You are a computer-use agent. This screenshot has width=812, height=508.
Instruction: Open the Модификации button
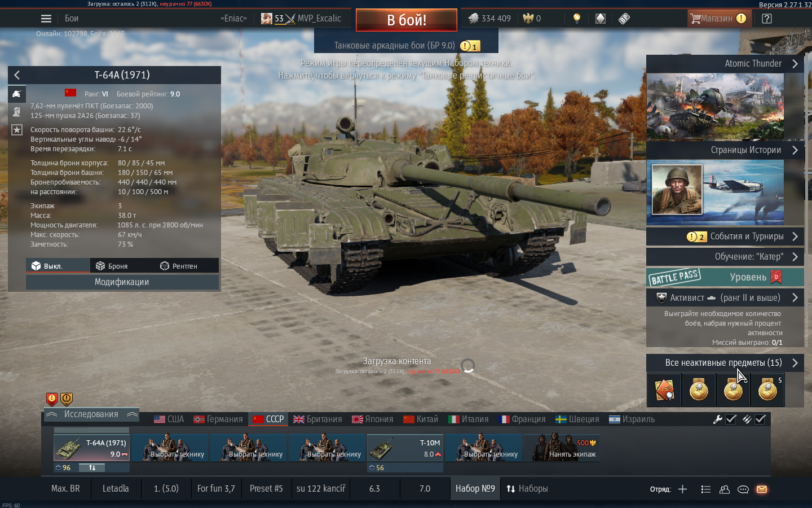122,282
